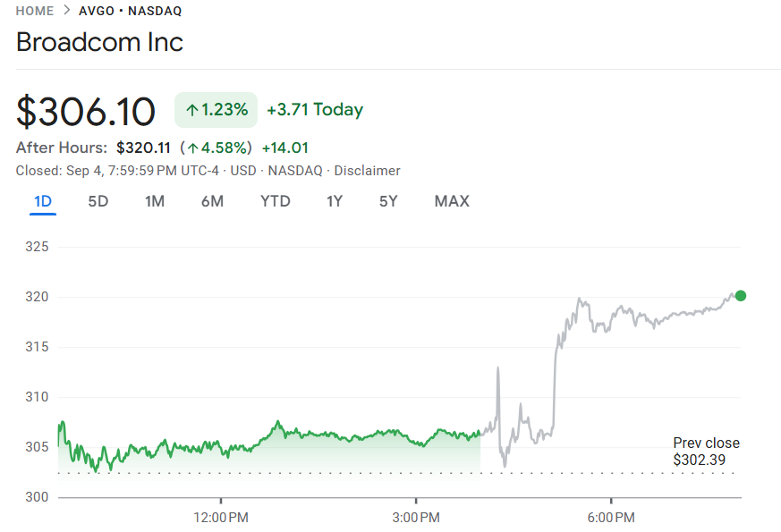Select the 6M time range tab
The image size is (781, 532).
[212, 201]
